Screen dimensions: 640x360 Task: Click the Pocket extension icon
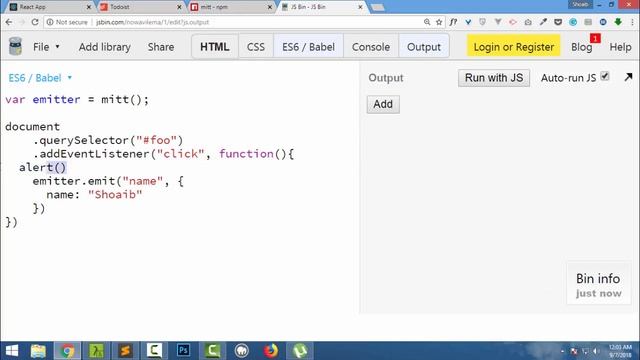coord(558,22)
